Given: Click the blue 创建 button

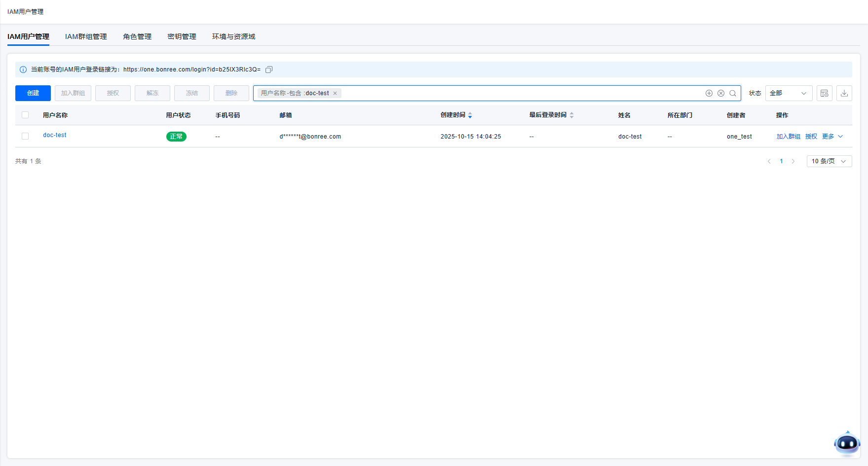Looking at the screenshot, I should coord(33,93).
